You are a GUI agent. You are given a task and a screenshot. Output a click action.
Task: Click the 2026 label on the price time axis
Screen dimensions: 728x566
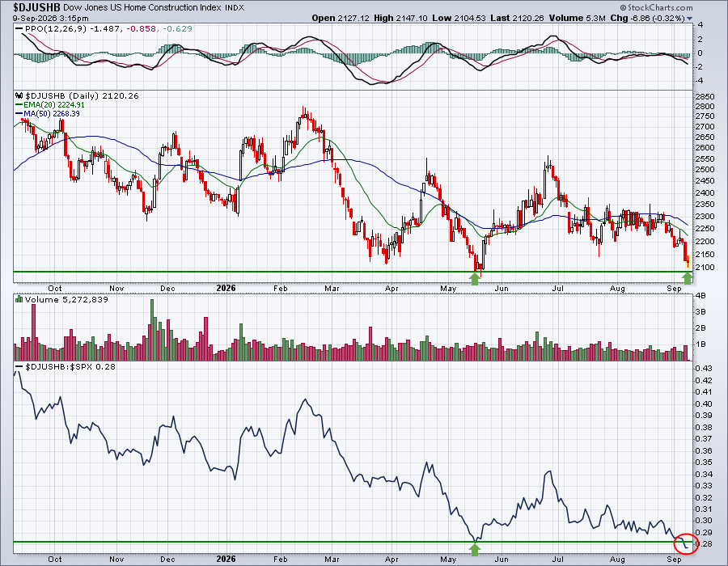(226, 288)
